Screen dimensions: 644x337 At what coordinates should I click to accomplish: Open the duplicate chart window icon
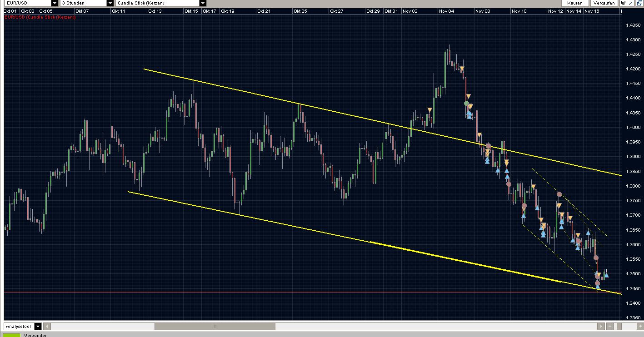[639, 3]
